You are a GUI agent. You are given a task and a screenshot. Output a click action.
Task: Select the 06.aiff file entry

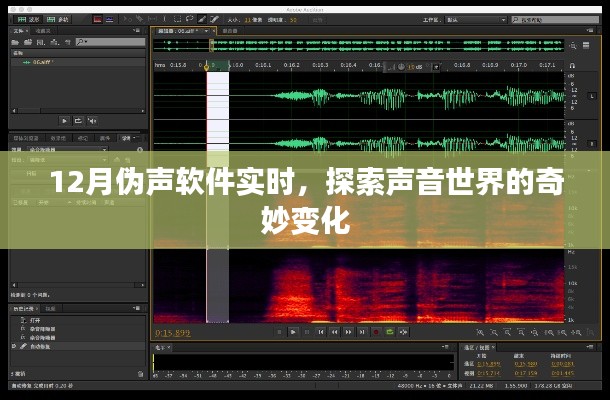coord(78,62)
